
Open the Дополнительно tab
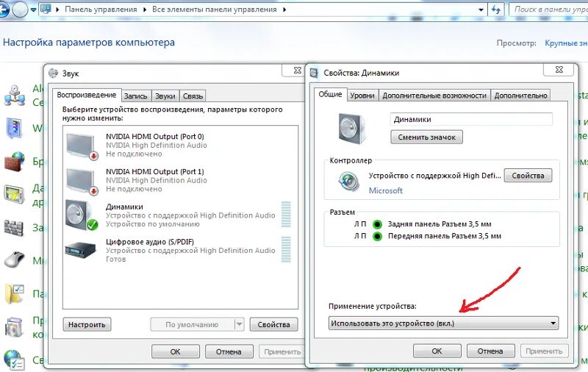click(x=520, y=96)
